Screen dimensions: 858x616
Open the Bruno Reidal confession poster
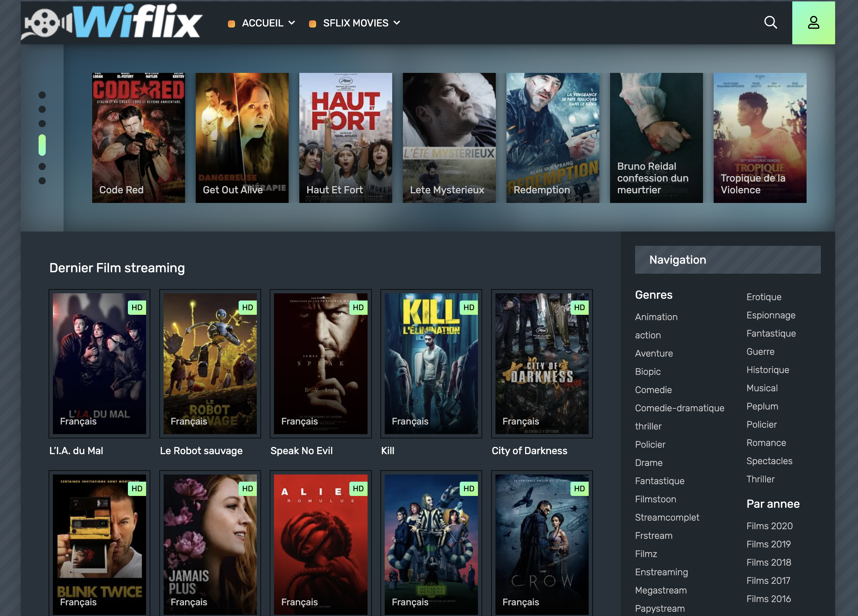click(657, 138)
